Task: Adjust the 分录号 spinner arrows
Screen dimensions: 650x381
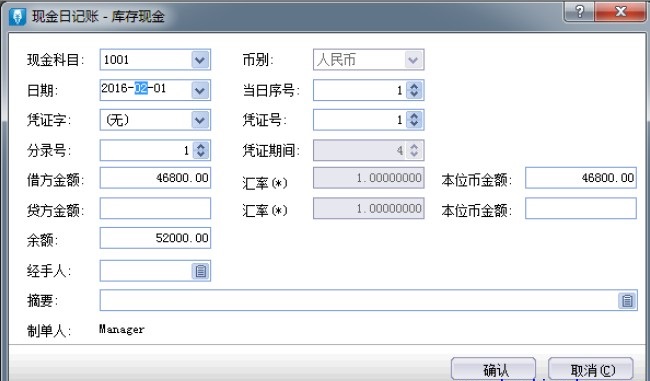Action: click(201, 150)
